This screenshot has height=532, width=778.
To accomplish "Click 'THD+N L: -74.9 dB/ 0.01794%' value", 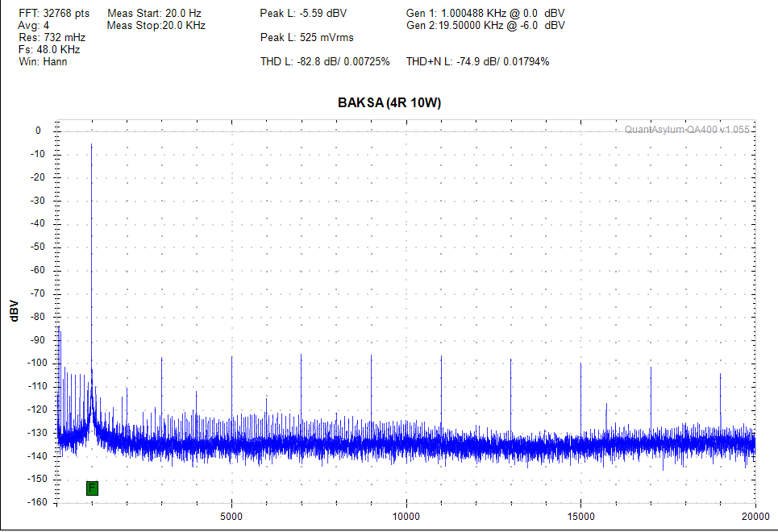I will pos(477,61).
